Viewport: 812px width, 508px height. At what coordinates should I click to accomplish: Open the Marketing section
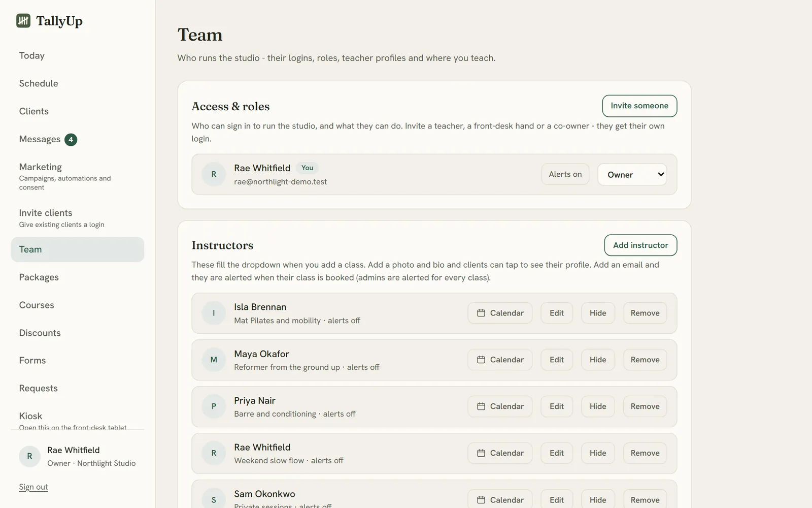pyautogui.click(x=78, y=176)
